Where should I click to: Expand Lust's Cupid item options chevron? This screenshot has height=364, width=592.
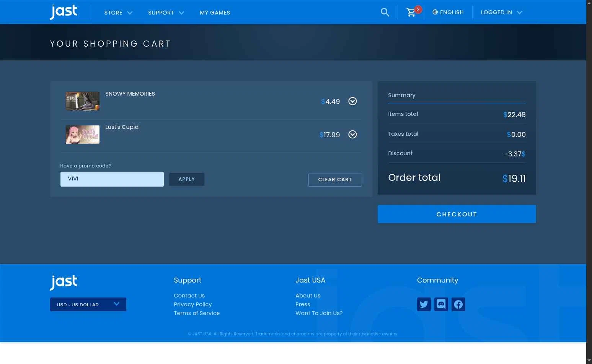tap(352, 135)
